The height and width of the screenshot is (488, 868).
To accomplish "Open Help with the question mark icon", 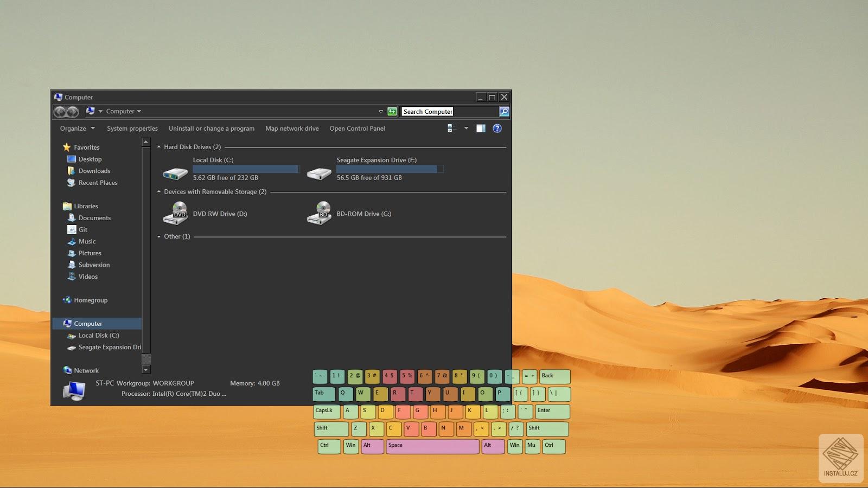I will (x=497, y=129).
